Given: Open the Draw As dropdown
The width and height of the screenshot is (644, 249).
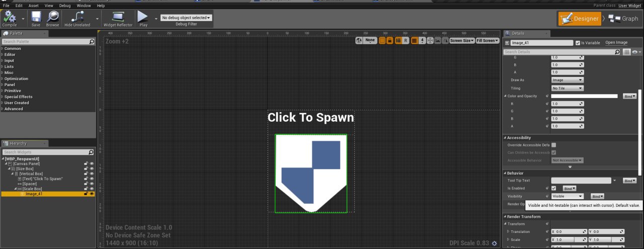Looking at the screenshot, I should pyautogui.click(x=568, y=80).
